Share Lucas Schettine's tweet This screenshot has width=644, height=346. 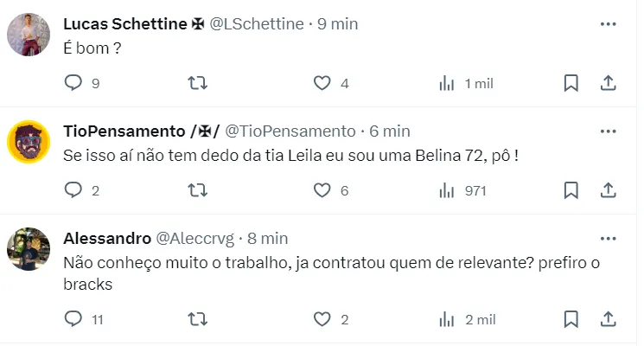tap(608, 83)
